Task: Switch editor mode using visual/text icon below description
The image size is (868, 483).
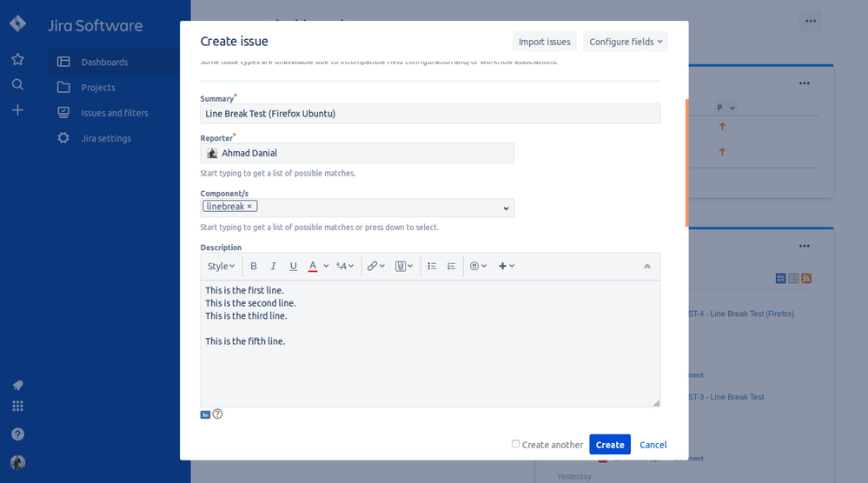Action: tap(205, 414)
